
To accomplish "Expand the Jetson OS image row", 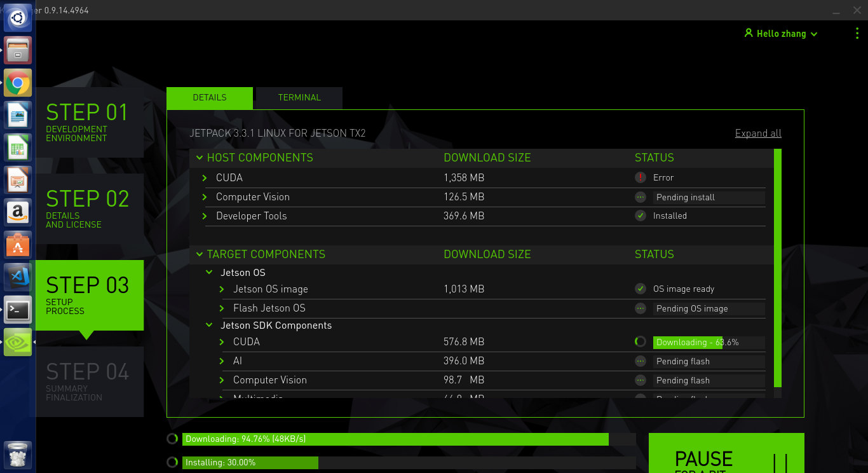I will tap(222, 289).
